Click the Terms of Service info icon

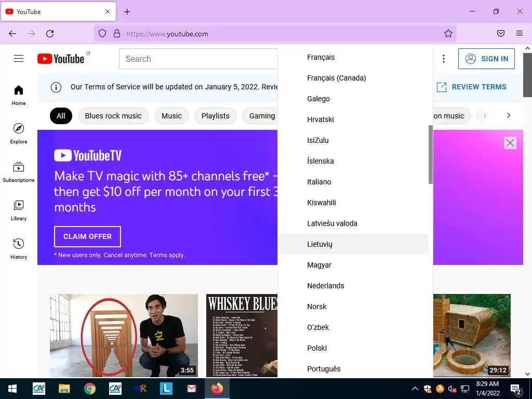(x=56, y=87)
